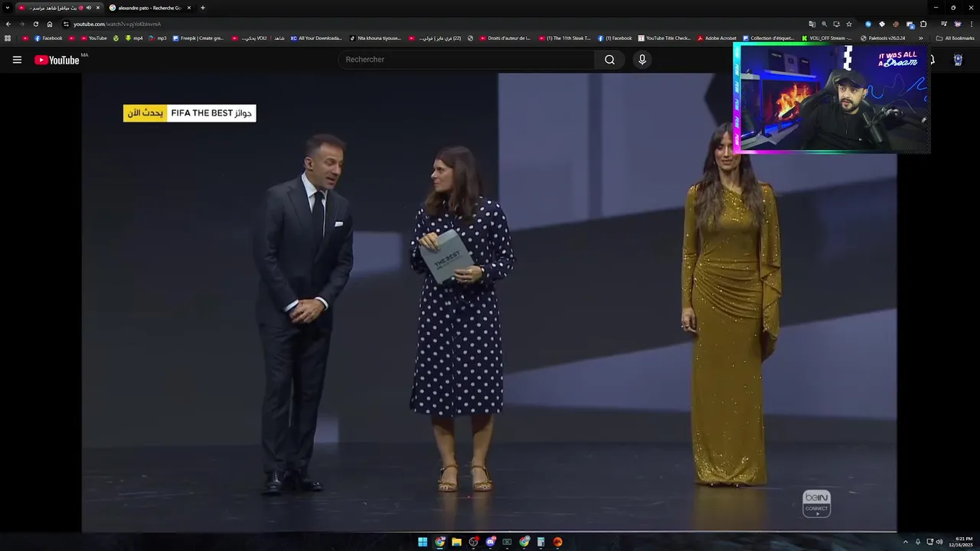Switch to the alexandre pato Google tab
The width and height of the screenshot is (980, 551).
(149, 8)
